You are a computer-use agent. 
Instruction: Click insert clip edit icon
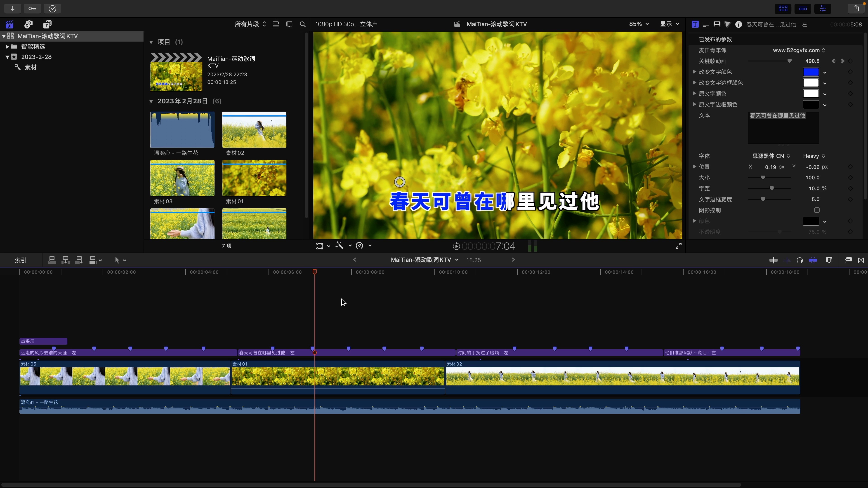coord(65,260)
